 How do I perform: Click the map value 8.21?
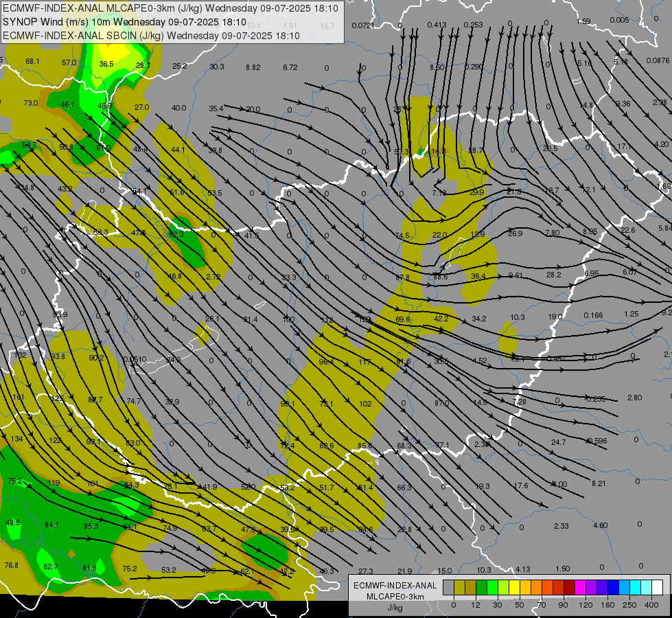click(599, 483)
